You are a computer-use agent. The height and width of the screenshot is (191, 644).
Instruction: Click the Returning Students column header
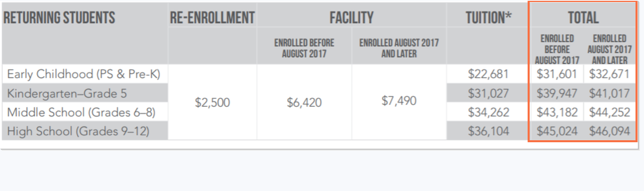(59, 18)
